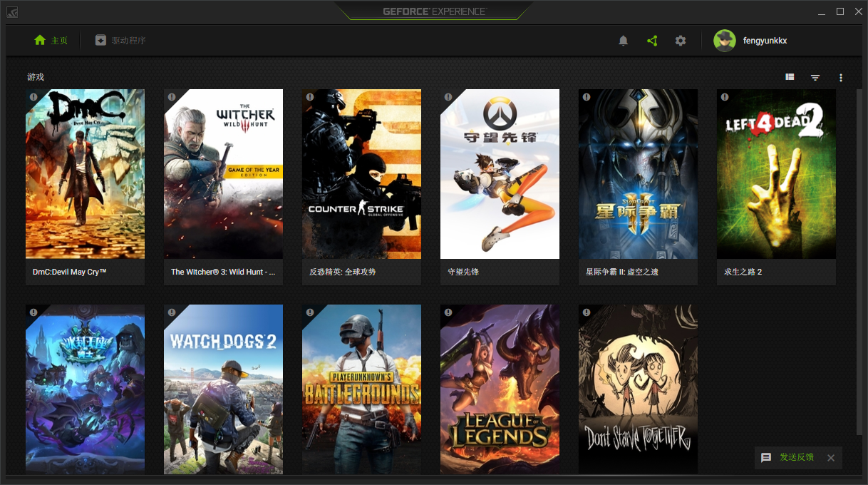Select the Counter-Strike Global Offensive cover
868x485 pixels.
click(361, 173)
